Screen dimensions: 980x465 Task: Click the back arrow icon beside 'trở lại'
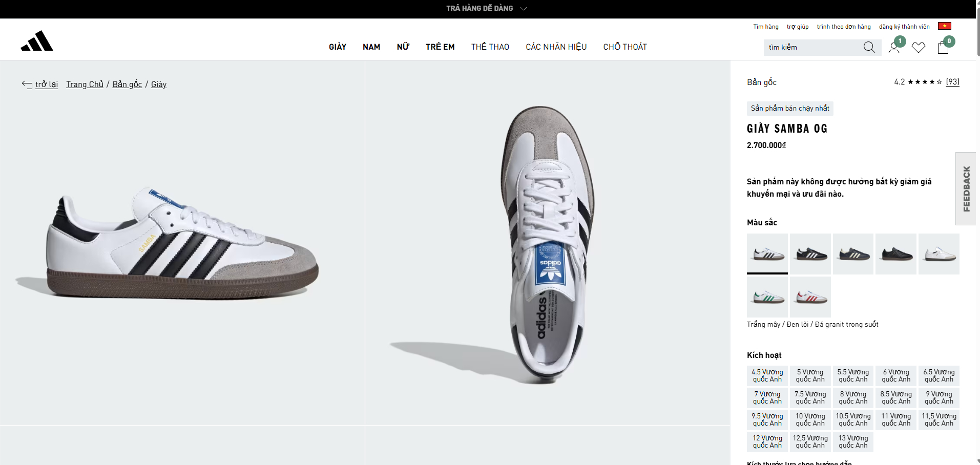tap(27, 84)
